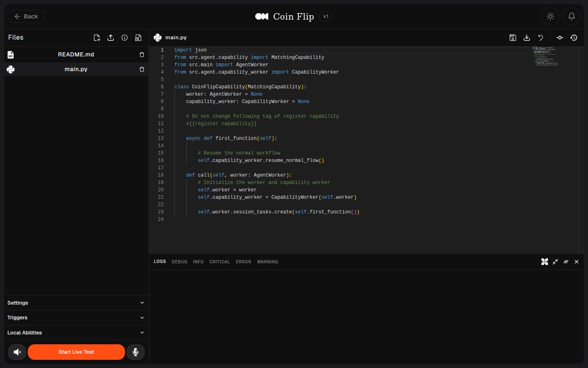
Task: Click the microphone button
Action: click(136, 352)
